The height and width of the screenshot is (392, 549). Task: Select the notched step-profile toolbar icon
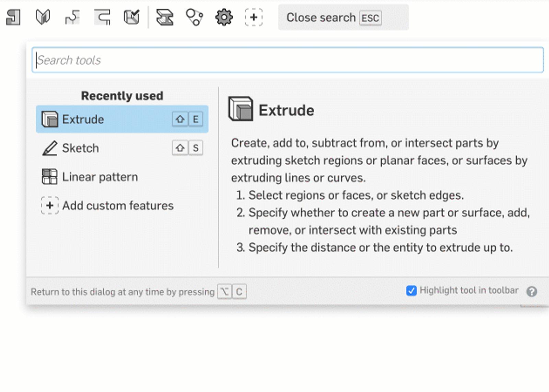click(72, 17)
